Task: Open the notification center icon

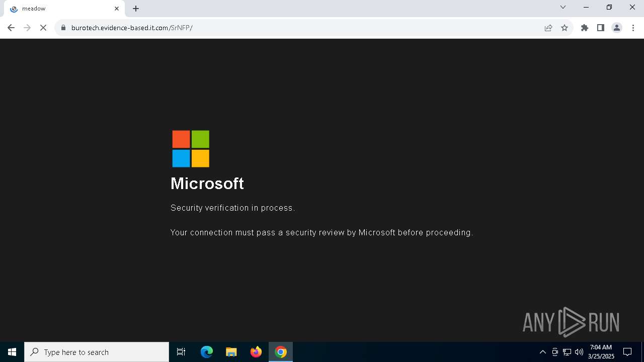Action: tap(627, 352)
